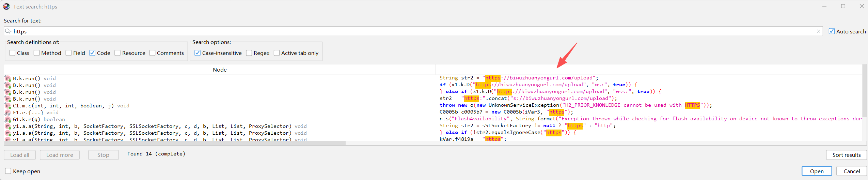Click method icon of first B.k.run() row
Viewport: 868px width, 180px height.
(x=7, y=78)
